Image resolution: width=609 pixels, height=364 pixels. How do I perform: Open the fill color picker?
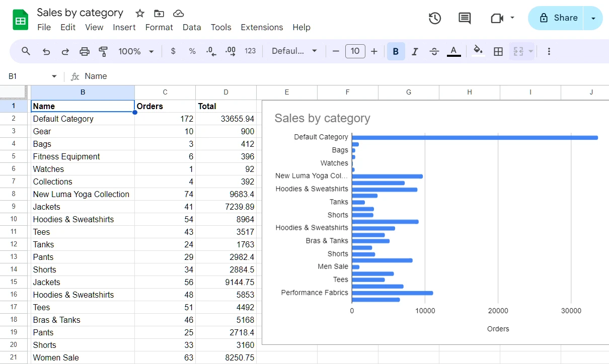(478, 51)
